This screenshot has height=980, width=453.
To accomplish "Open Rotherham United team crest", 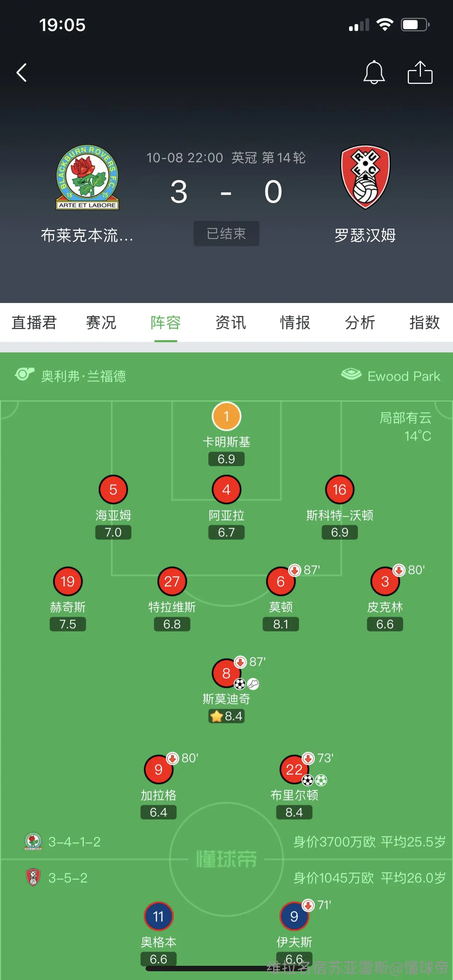I will 365,177.
